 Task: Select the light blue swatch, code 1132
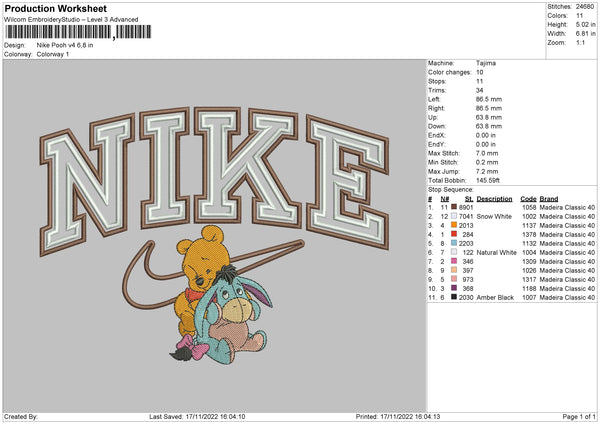pos(454,243)
